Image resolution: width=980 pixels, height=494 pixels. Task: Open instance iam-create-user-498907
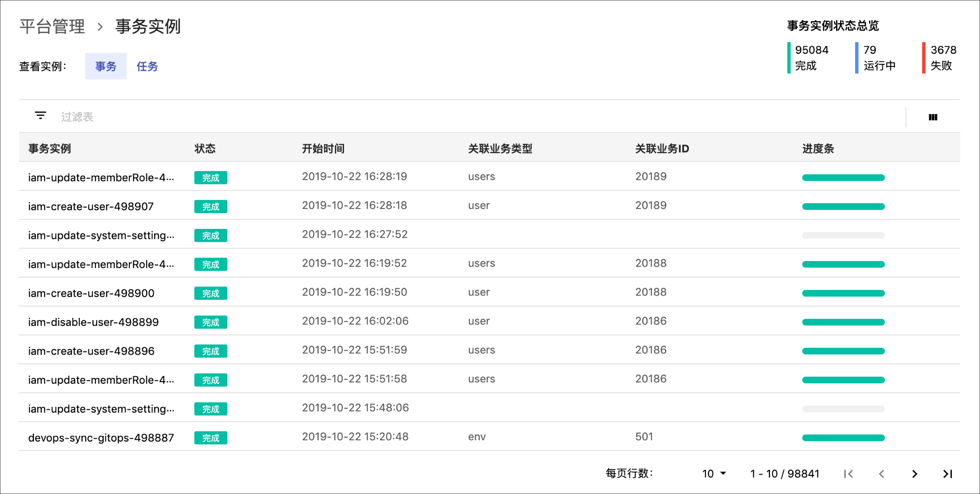pos(91,207)
